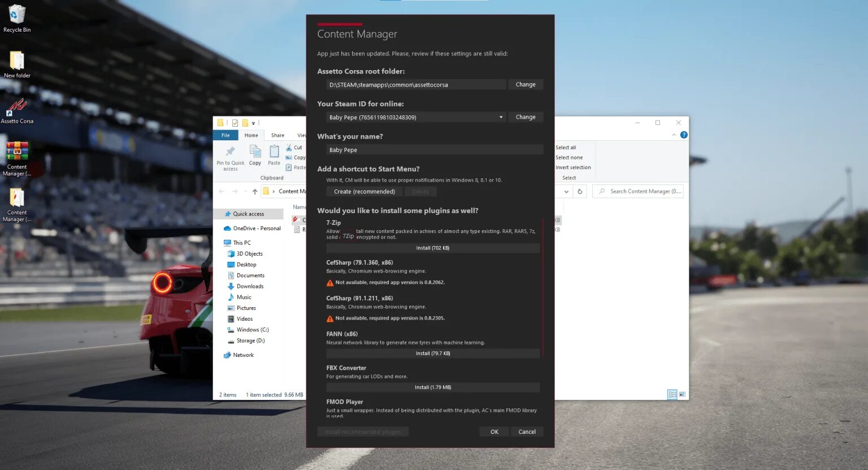Switch to the Home ribbon tab
This screenshot has width=868, height=470.
point(251,135)
